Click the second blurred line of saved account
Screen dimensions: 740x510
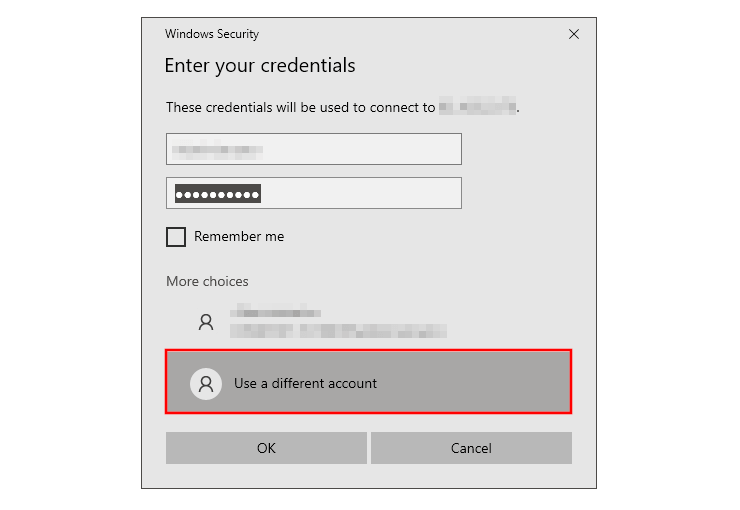pyautogui.click(x=338, y=330)
